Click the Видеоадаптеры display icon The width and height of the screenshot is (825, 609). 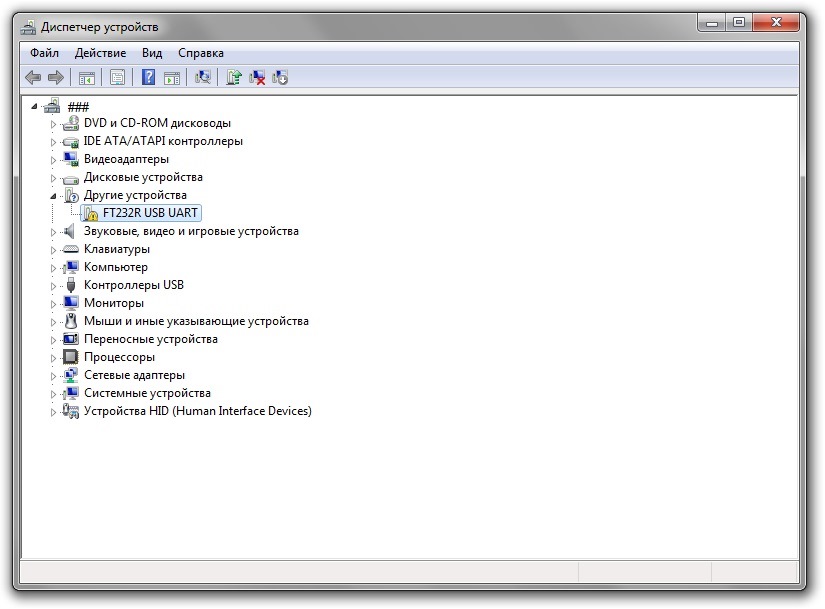71,159
